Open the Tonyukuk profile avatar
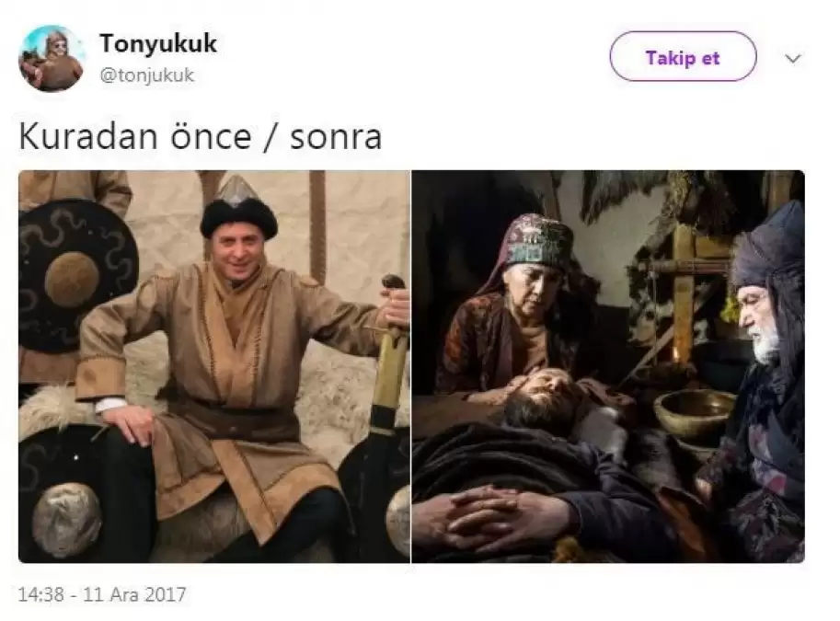Viewport: 840px width, 621px height. pyautogui.click(x=52, y=58)
